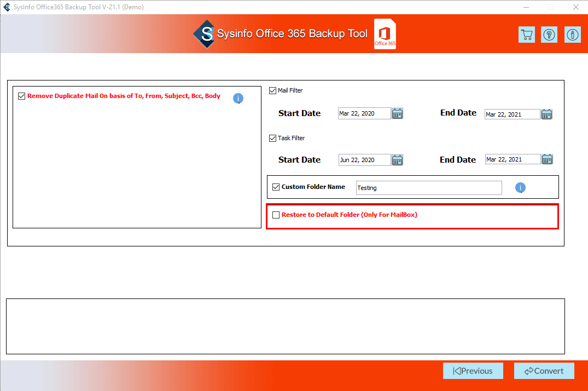This screenshot has height=391, width=588.
Task: Click Mail Filter Start Date field
Action: coord(364,113)
